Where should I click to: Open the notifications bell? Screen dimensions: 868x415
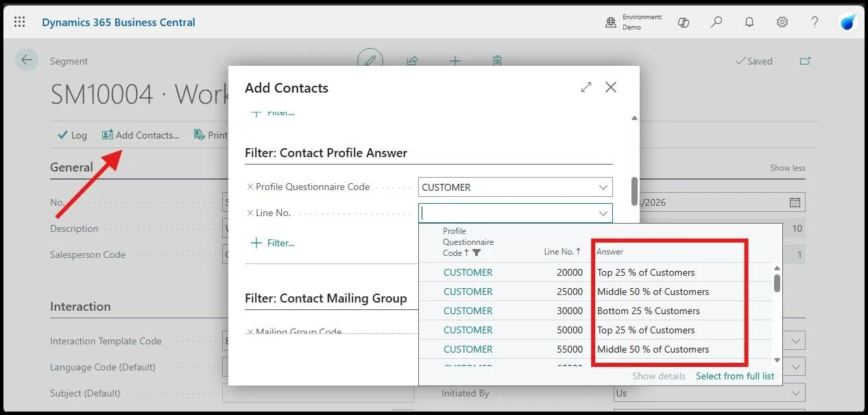[749, 22]
